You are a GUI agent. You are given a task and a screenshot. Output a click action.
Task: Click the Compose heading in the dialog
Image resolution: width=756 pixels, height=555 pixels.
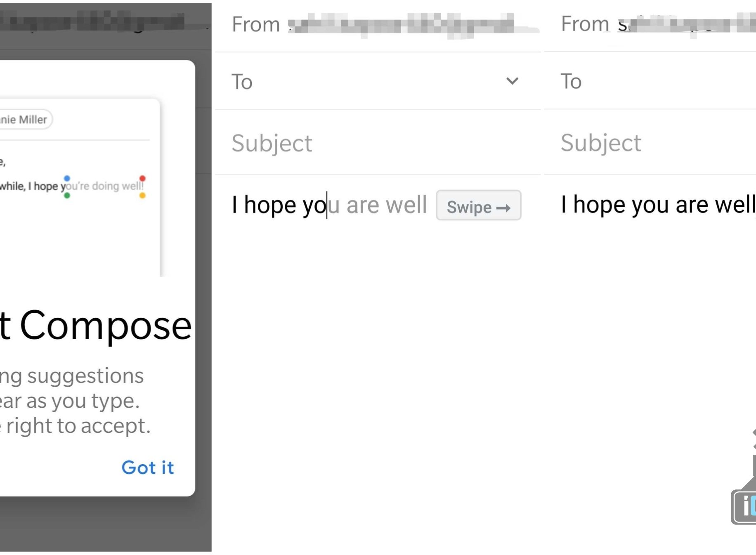pos(103,326)
